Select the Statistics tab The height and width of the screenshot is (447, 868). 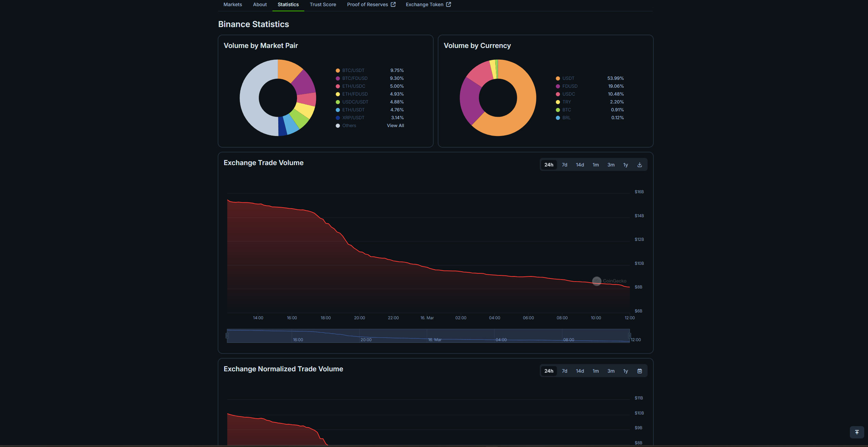[x=288, y=4]
